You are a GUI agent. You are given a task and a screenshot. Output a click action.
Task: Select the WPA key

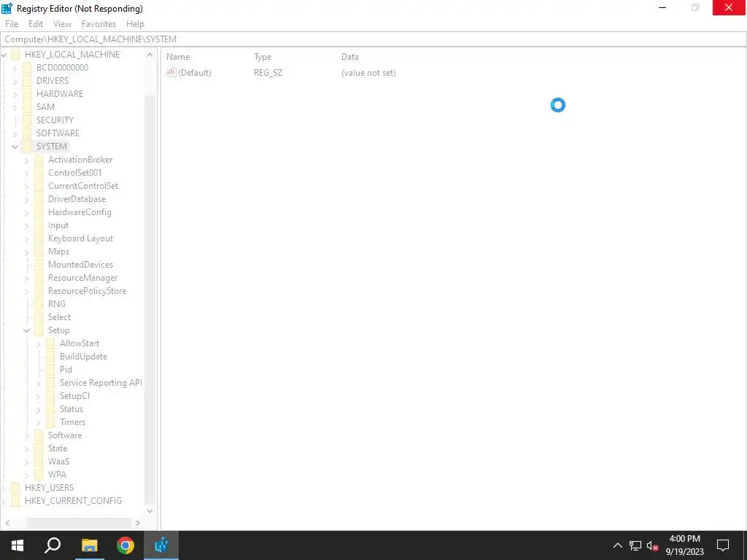(x=57, y=474)
